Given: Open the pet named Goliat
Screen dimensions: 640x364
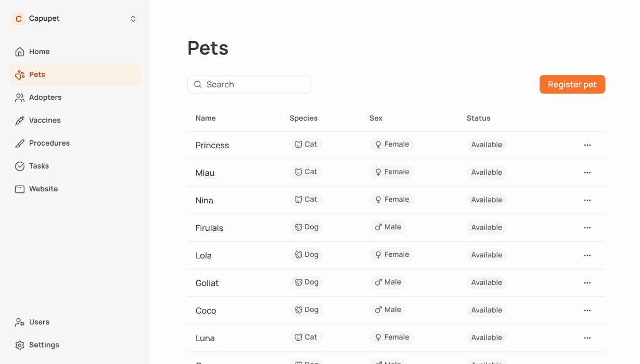Looking at the screenshot, I should [x=207, y=283].
